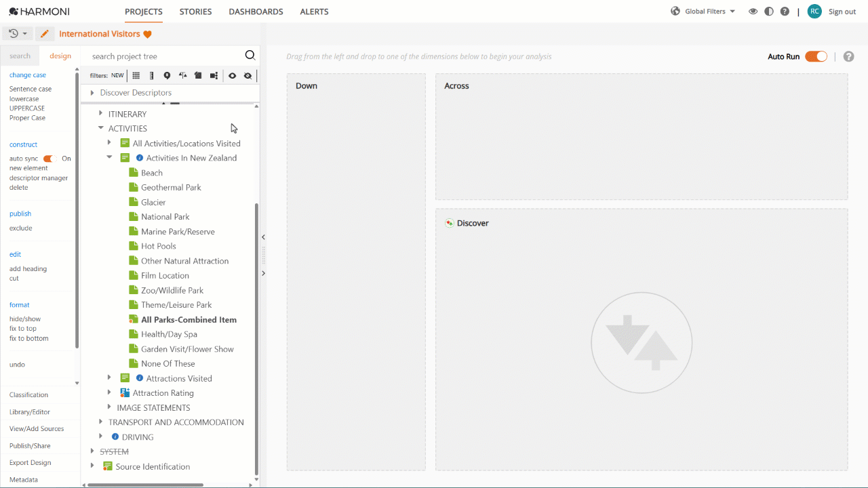Viewport: 868px width, 488px height.
Task: Click the Discover icon in drop zone
Action: [449, 223]
